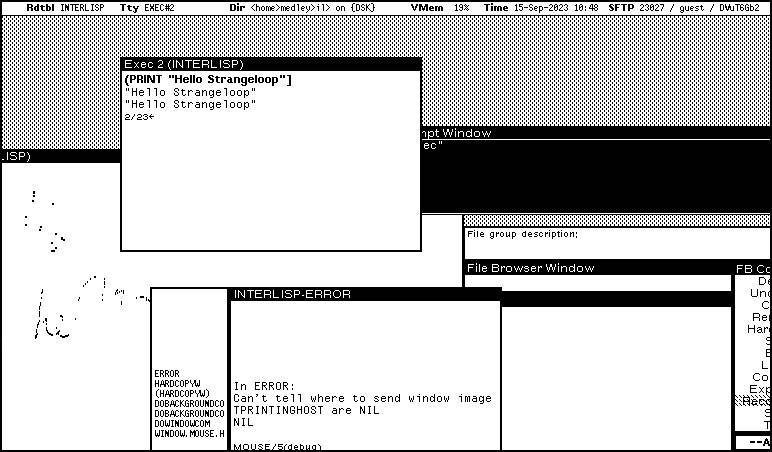This screenshot has height=452, width=772.
Task: Click the 2/23 prompt line in Exec 2
Action: pos(139,117)
